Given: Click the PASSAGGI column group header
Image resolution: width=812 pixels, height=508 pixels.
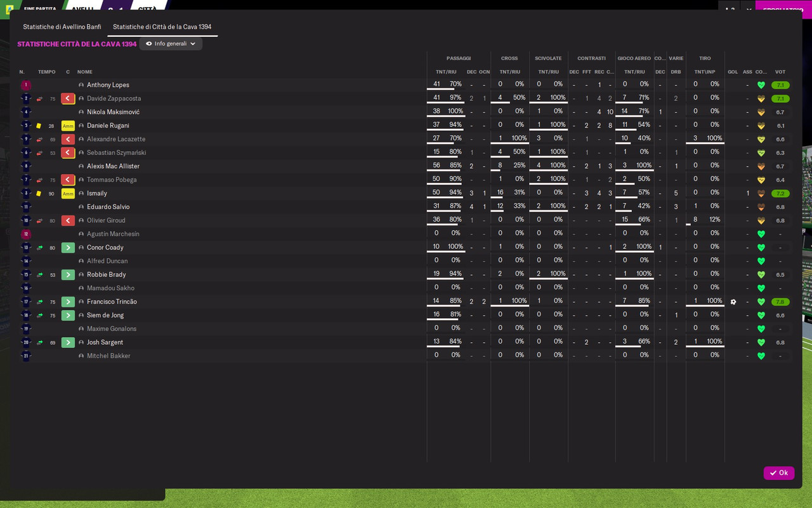Looking at the screenshot, I should click(x=459, y=58).
